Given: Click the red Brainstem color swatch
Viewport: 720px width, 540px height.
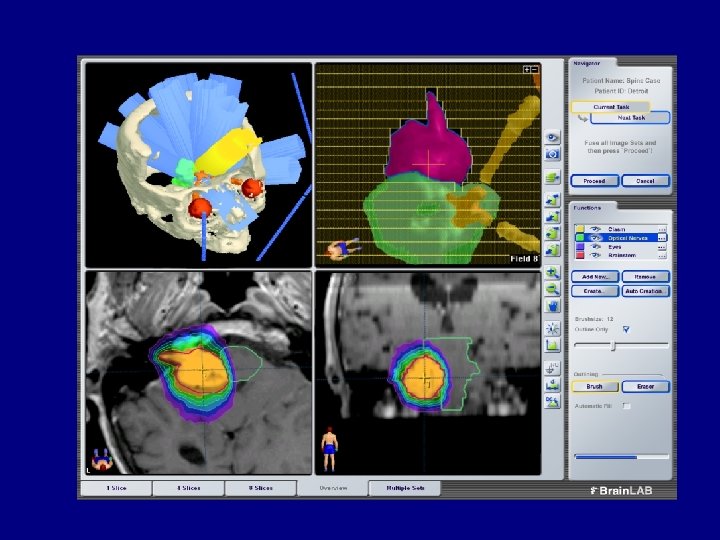Looking at the screenshot, I should point(580,255).
